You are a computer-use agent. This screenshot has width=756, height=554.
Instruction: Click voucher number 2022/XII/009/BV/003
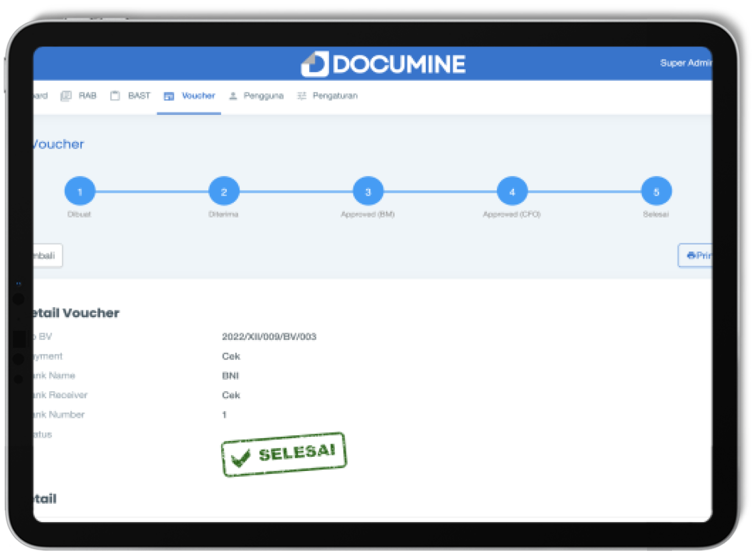(269, 336)
